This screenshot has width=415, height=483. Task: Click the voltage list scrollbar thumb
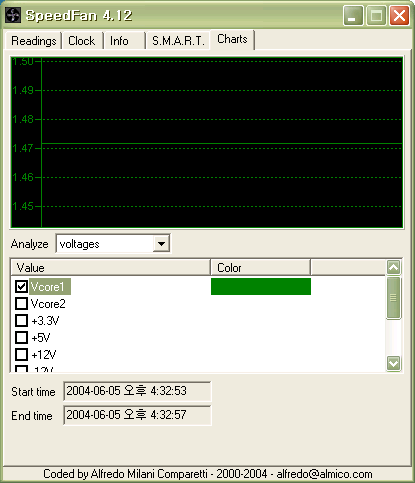[x=394, y=298]
